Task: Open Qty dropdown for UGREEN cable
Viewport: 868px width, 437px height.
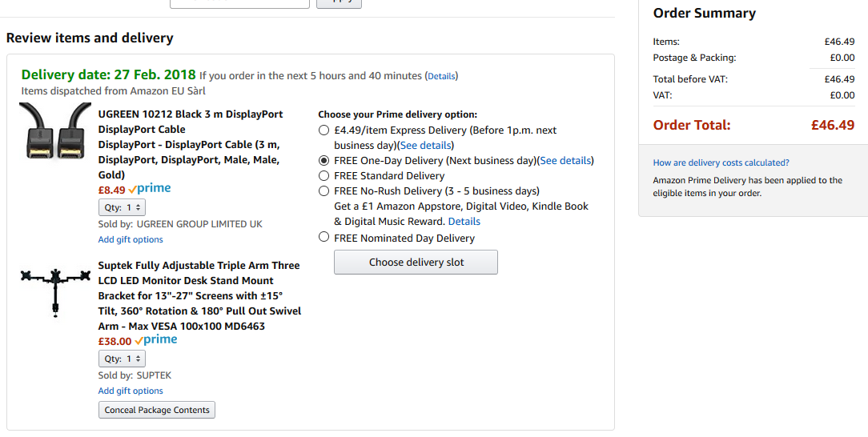Action: click(x=122, y=207)
